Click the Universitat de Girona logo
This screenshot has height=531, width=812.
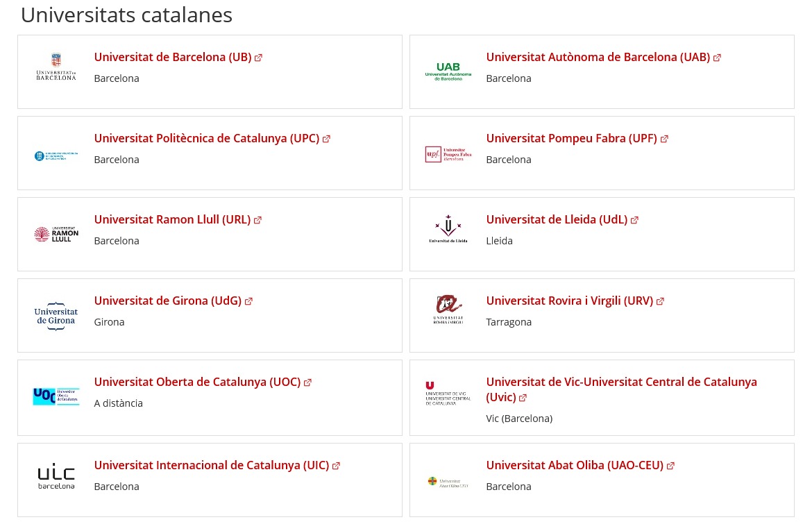(56, 316)
